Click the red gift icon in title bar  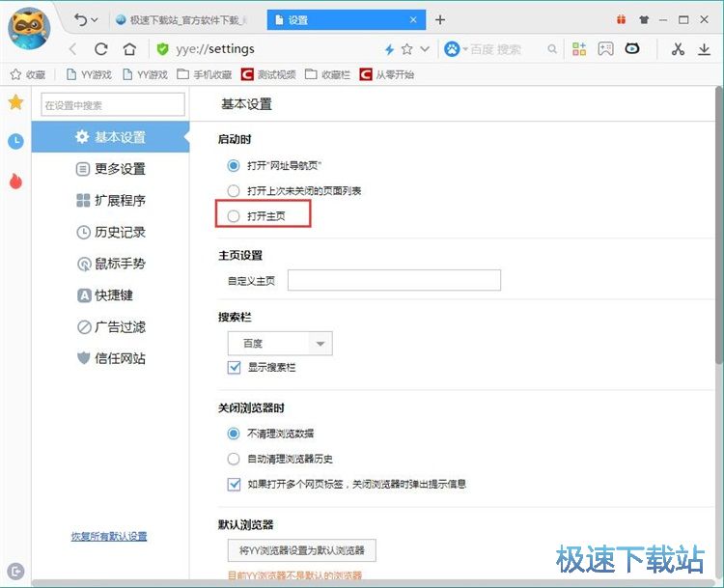click(x=621, y=19)
